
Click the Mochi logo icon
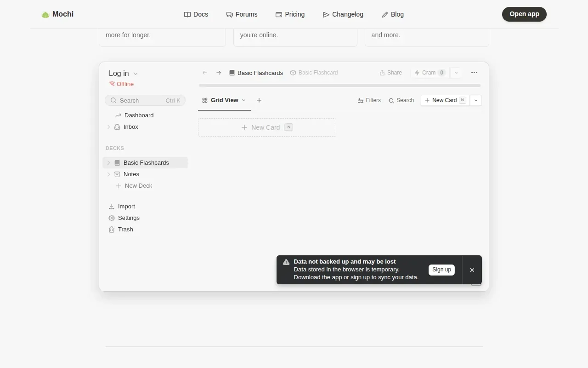45,15
